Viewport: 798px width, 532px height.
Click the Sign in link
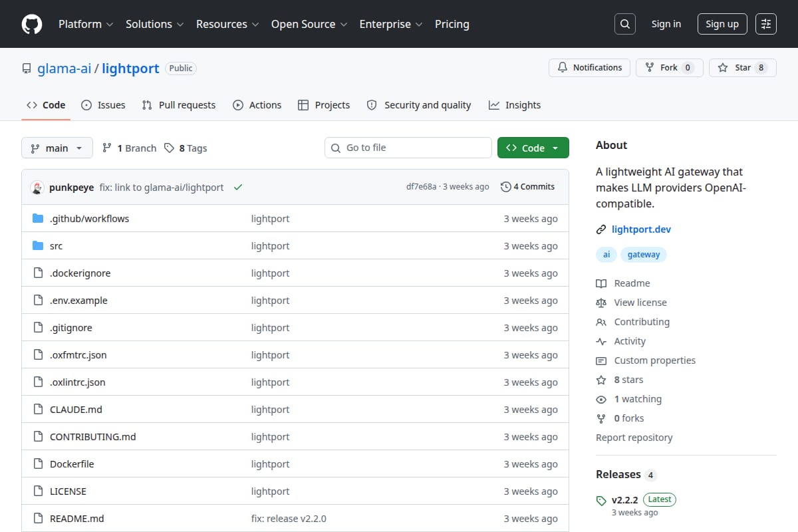click(666, 24)
